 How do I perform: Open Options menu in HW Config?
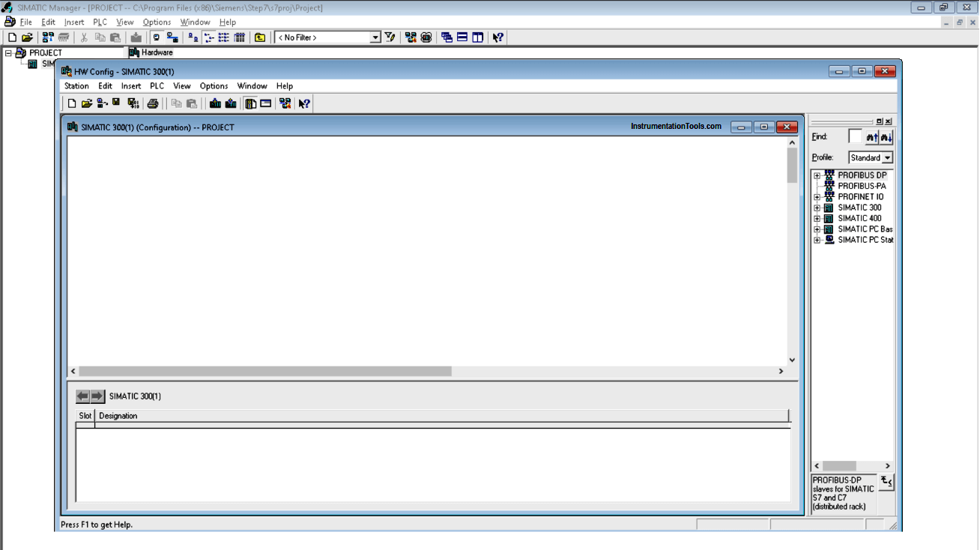point(214,86)
